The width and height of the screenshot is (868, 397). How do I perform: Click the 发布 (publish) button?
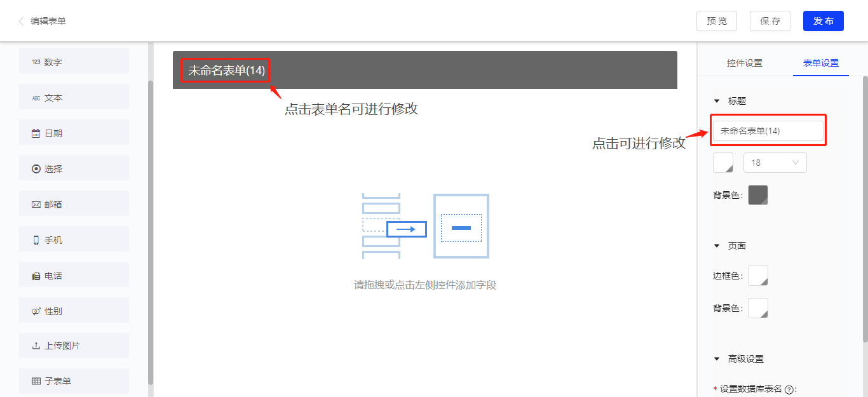pos(823,20)
